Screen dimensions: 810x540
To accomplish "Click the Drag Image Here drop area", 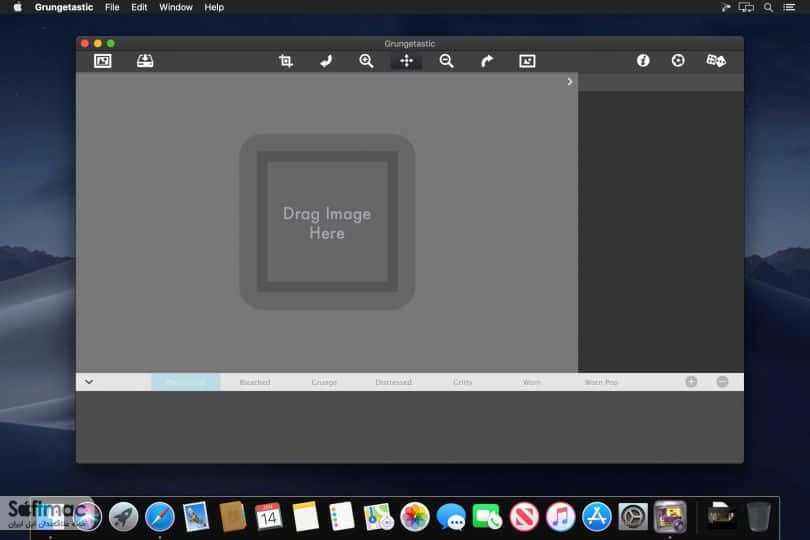I will click(x=327, y=222).
